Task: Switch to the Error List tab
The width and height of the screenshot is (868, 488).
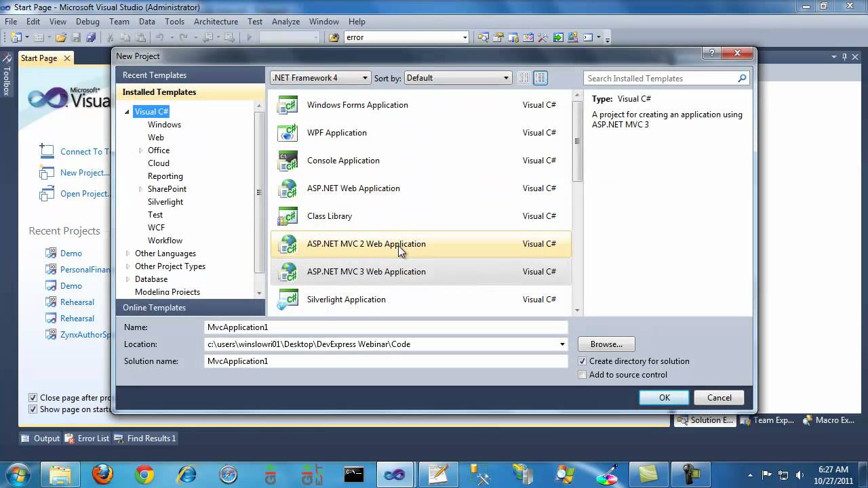Action: tap(87, 439)
